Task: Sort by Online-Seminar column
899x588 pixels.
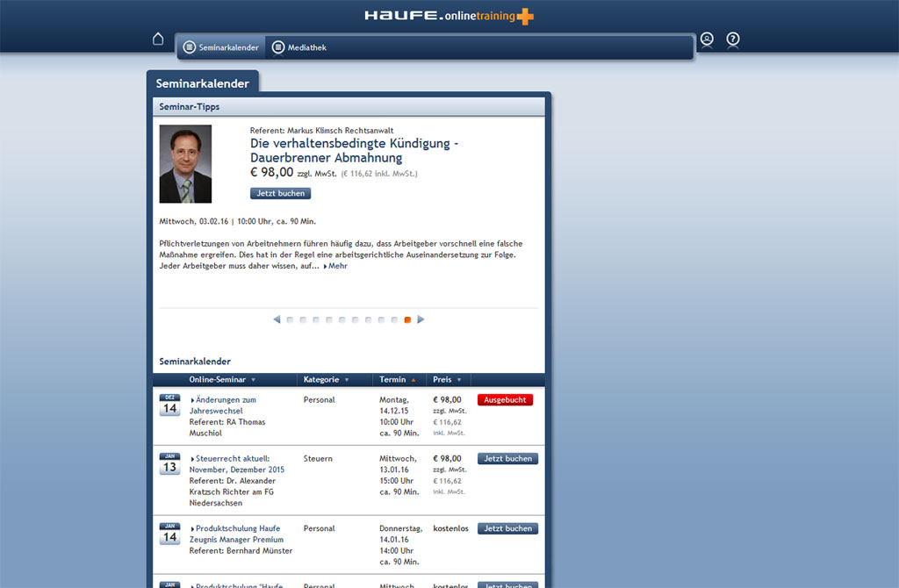Action: pos(222,379)
